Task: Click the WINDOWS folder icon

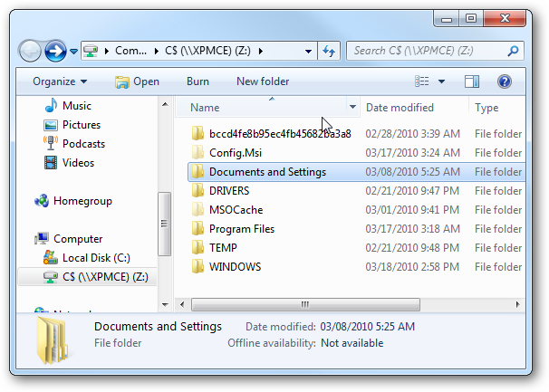Action: (x=197, y=266)
